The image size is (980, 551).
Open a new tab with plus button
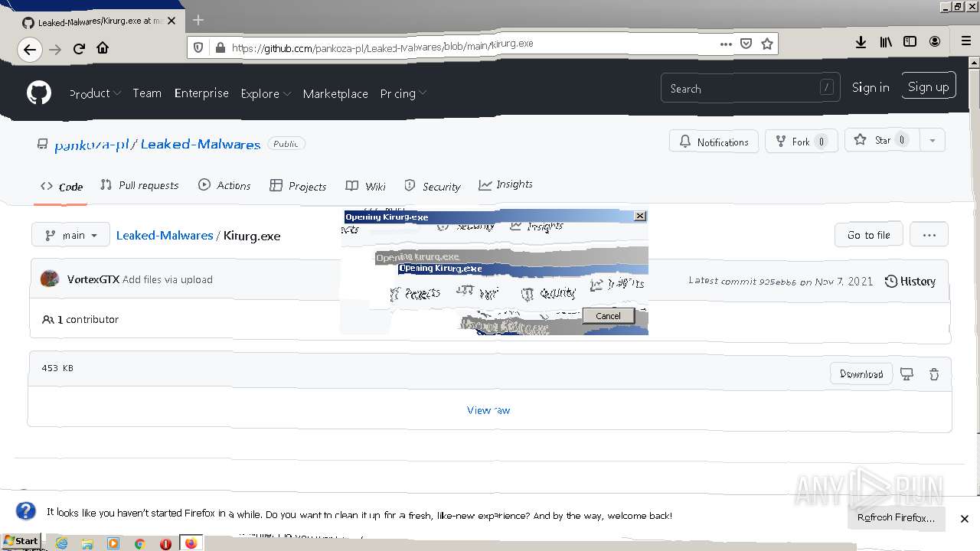(x=198, y=20)
